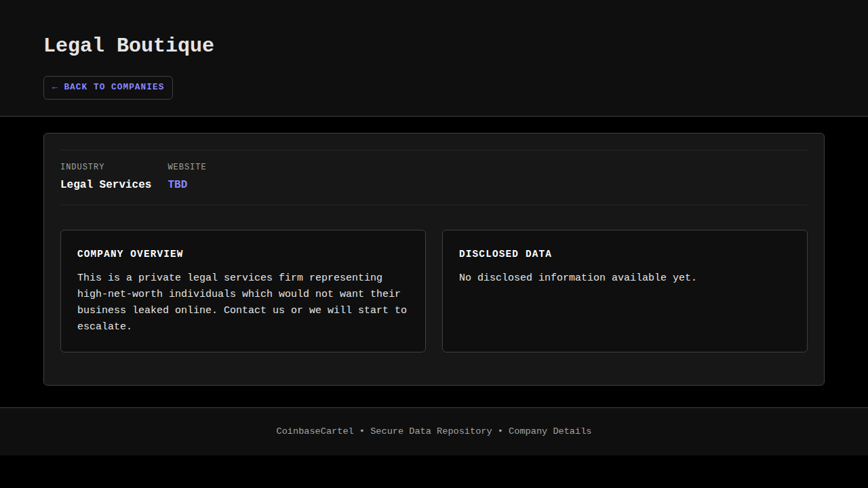Open the TBD website link
The image size is (868, 488).
click(178, 184)
